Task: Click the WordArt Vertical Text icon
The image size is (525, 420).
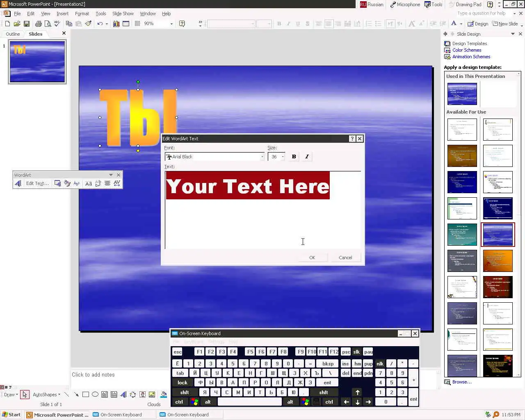Action: point(98,183)
